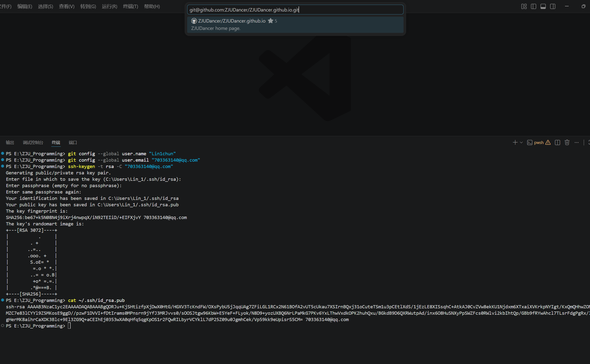Screen dimensions: 590x364
Task: Select the 终端 tab
Action: coord(56,143)
